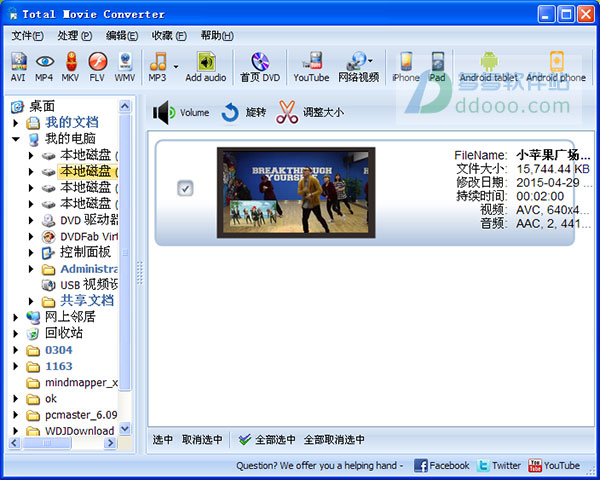Open the 帮助(H) menu
Screen dimensions: 600x480
point(217,36)
